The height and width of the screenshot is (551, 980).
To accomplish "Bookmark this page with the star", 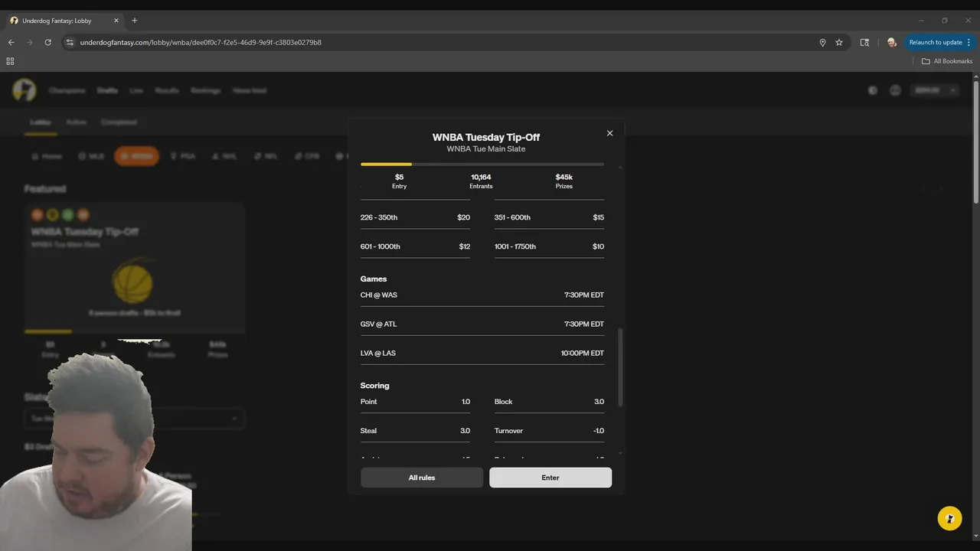I will click(x=839, y=42).
